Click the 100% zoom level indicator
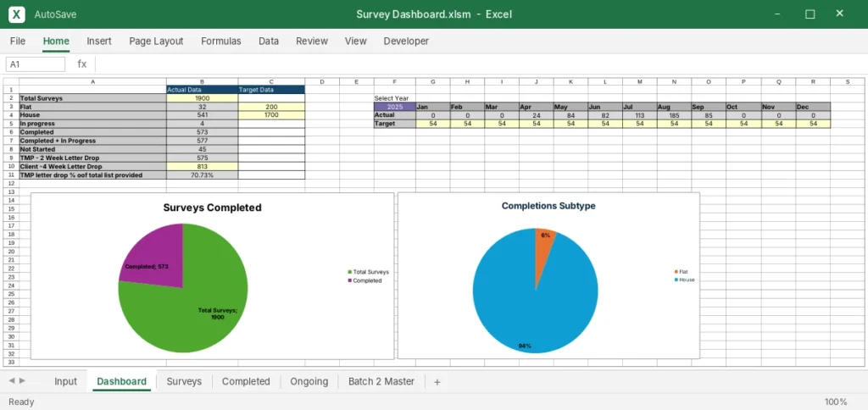This screenshot has height=410, width=868. 835,402
